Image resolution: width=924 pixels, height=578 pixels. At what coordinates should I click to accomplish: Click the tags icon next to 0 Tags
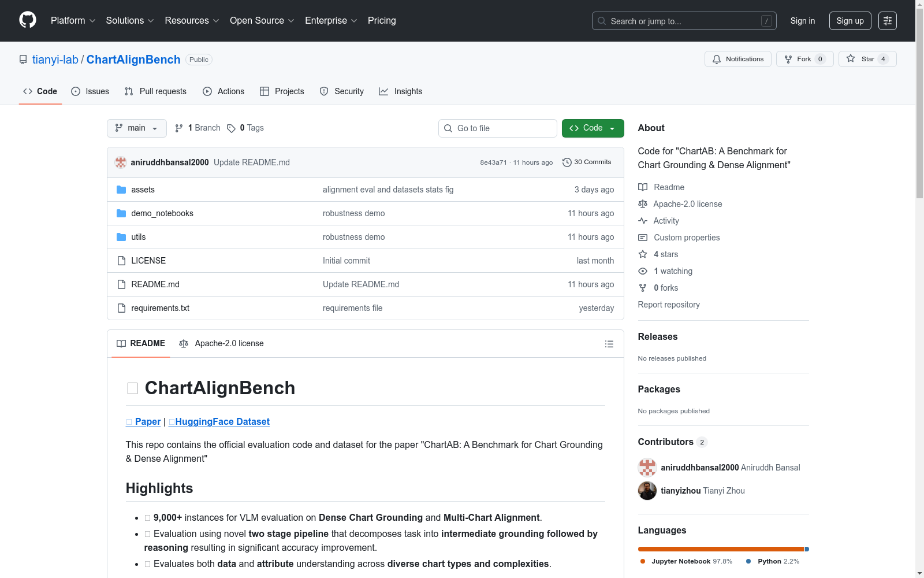(231, 128)
